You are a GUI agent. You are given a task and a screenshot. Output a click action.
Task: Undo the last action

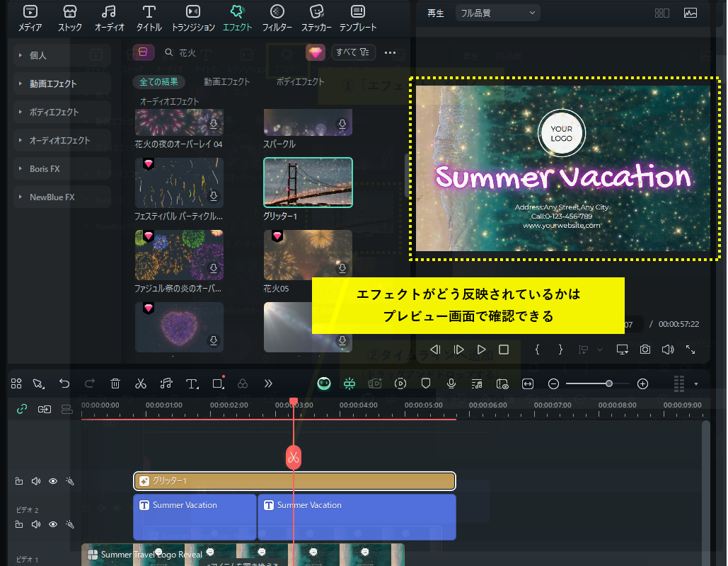[x=64, y=383]
